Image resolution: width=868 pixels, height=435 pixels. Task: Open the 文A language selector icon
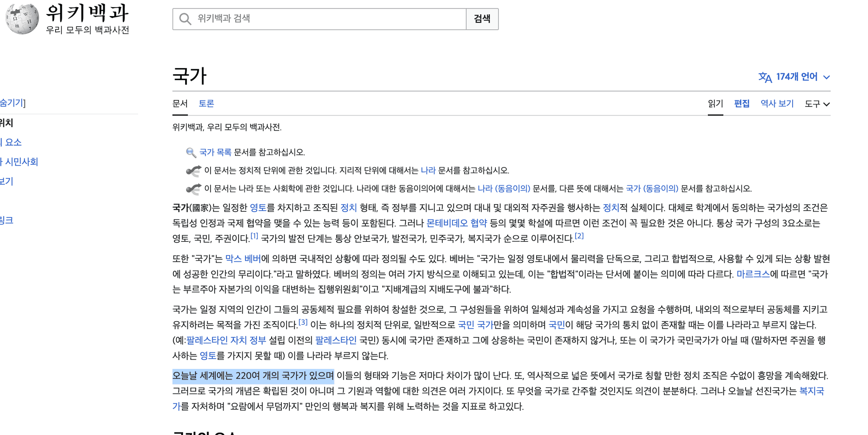tap(765, 77)
